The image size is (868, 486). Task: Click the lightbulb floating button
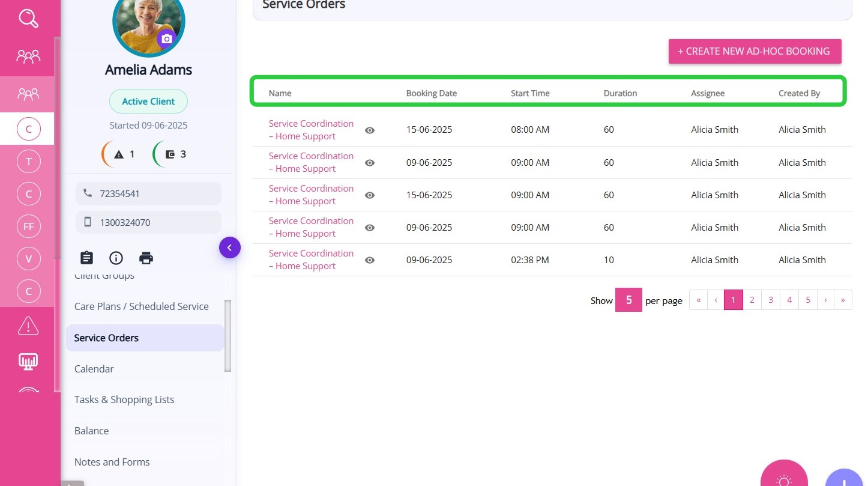(784, 479)
